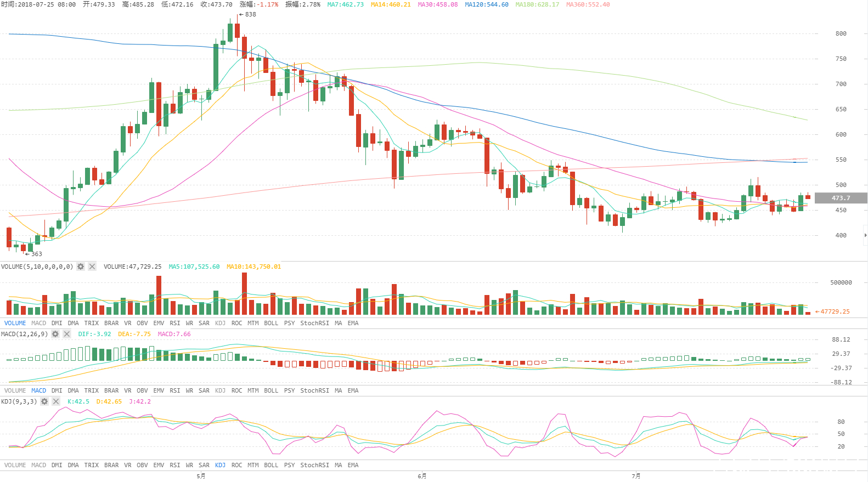Click the MA5:107,525.60 volume legend
The width and height of the screenshot is (868, 482).
[194, 266]
